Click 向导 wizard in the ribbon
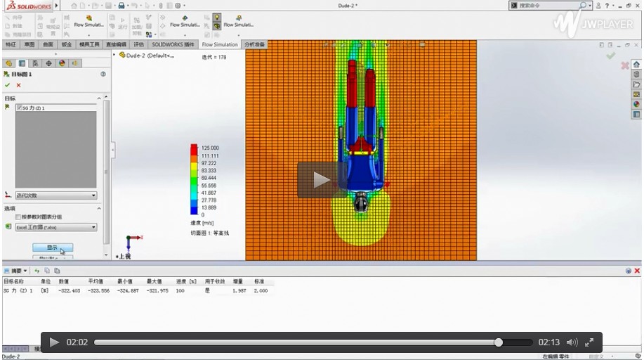The height and width of the screenshot is (360, 644). click(x=13, y=18)
